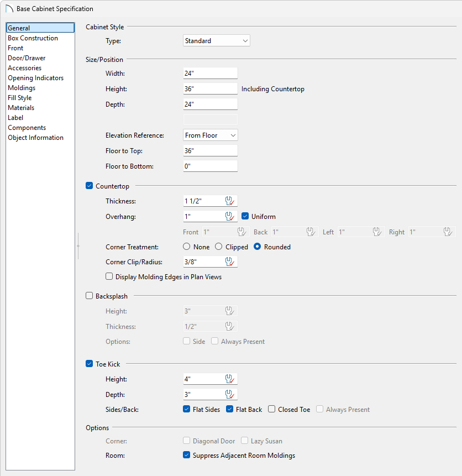
Task: Check Closed Toe under Sides/Back
Action: click(271, 409)
